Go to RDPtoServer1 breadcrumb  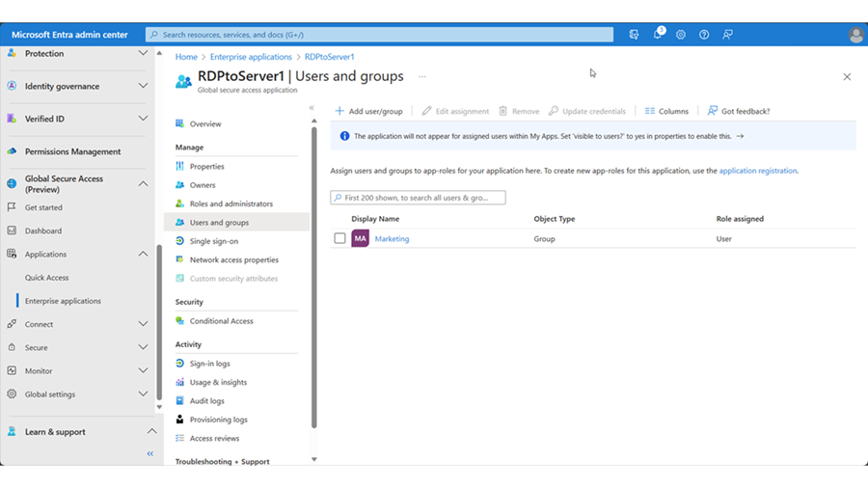330,57
